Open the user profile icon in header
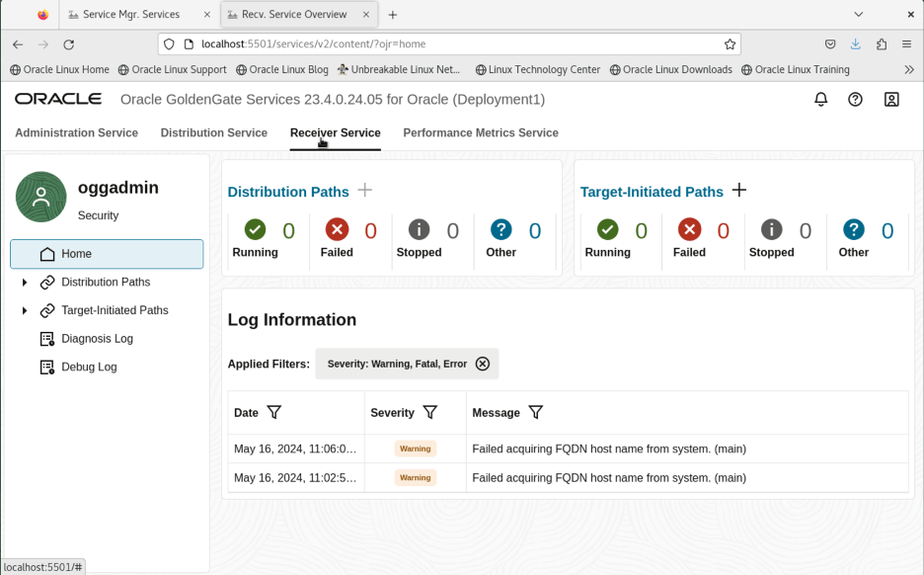924x575 pixels. [891, 99]
